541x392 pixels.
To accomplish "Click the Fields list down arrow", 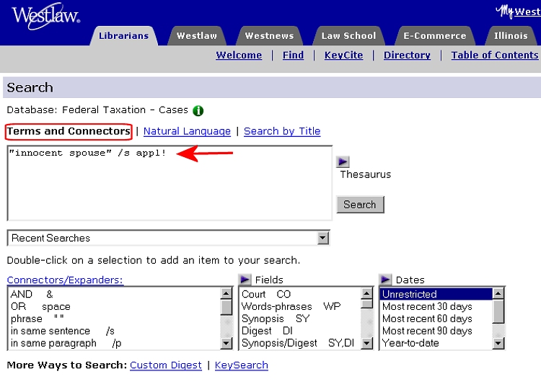I will (366, 344).
